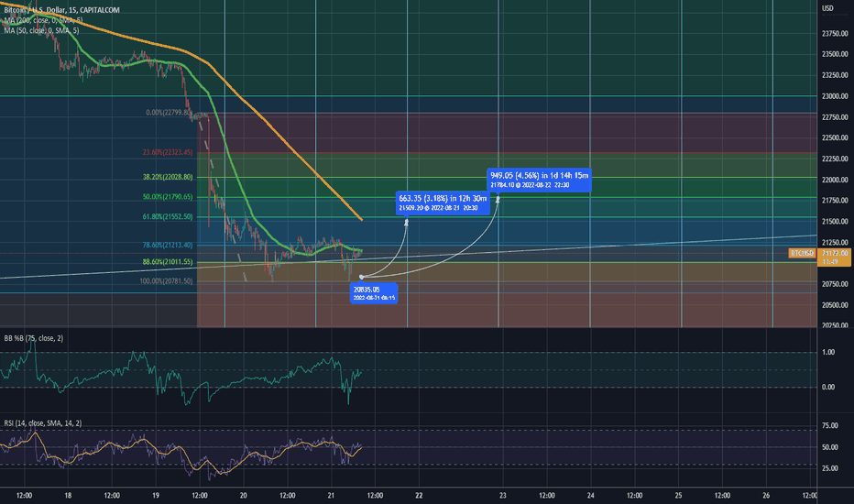Click date 20 on the time axis

(244, 495)
